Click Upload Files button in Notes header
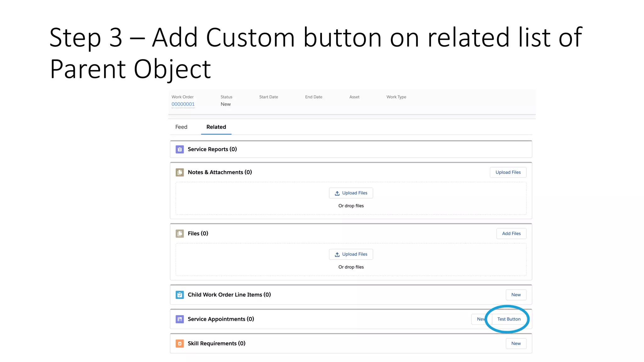The width and height of the screenshot is (644, 362). pyautogui.click(x=508, y=172)
